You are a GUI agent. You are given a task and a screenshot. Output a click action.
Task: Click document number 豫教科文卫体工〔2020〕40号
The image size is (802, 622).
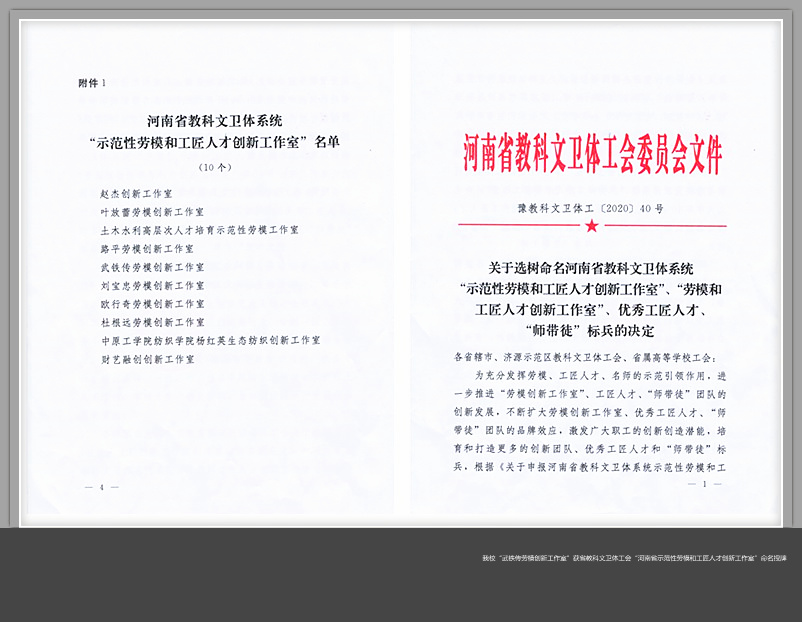click(590, 209)
